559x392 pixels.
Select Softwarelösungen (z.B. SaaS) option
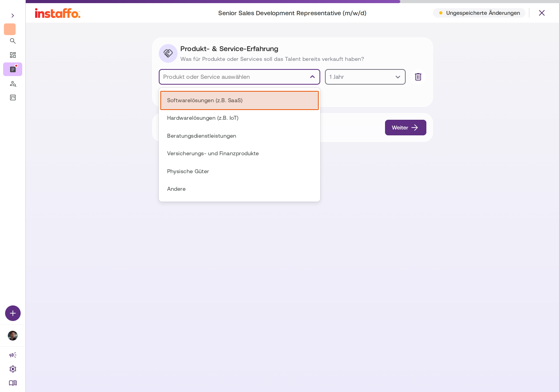pos(240,101)
